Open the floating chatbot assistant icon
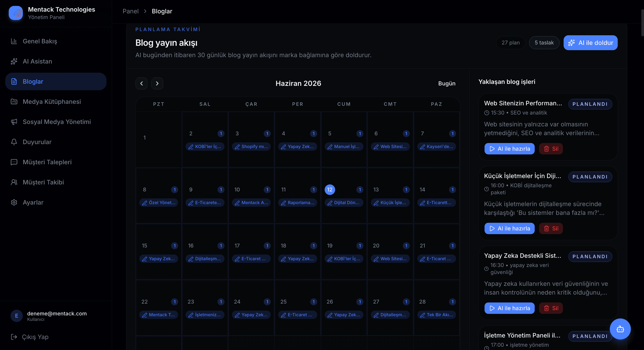Viewport: 644px width, 350px height. point(620,329)
